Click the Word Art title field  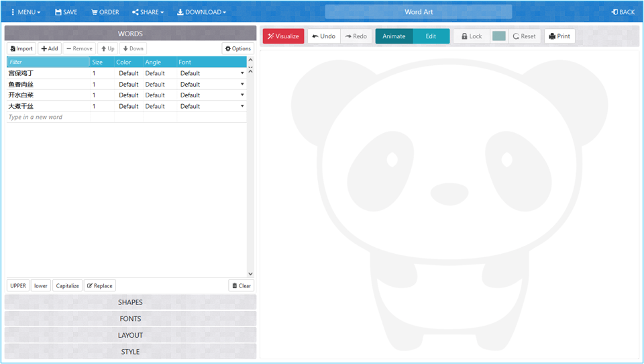419,12
